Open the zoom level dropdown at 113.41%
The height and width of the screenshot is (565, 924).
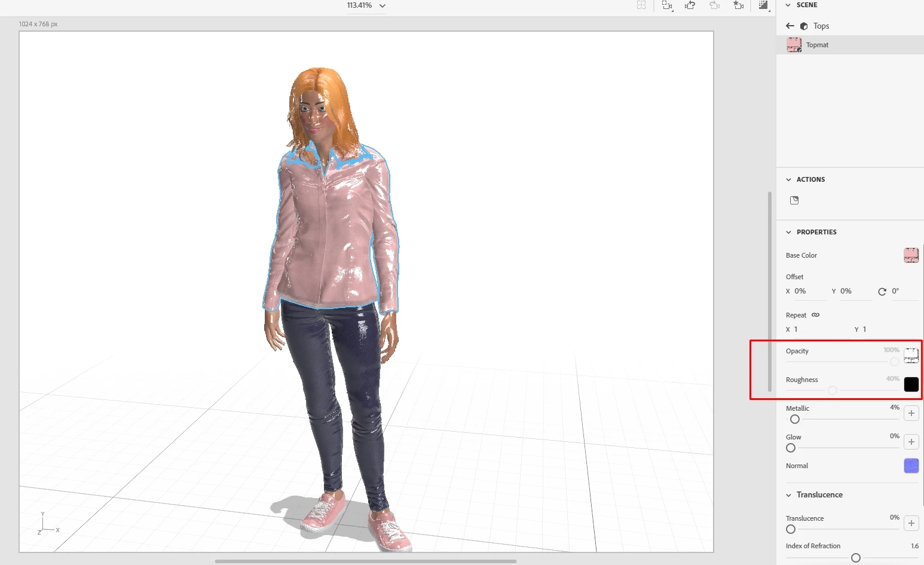(366, 5)
